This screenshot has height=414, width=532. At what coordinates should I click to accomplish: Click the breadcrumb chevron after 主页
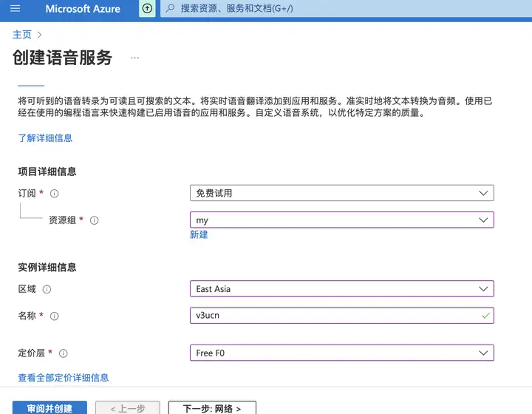pos(39,35)
